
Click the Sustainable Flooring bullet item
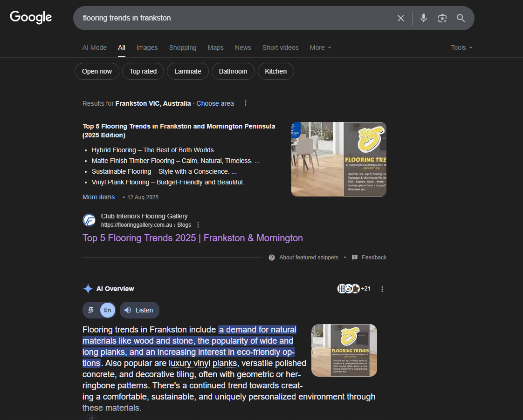pyautogui.click(x=164, y=171)
